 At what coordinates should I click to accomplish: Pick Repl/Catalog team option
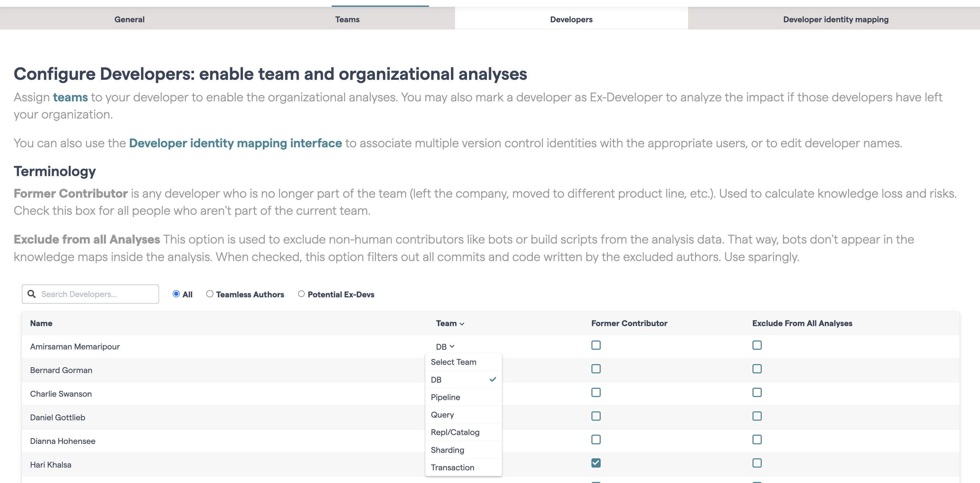[455, 432]
